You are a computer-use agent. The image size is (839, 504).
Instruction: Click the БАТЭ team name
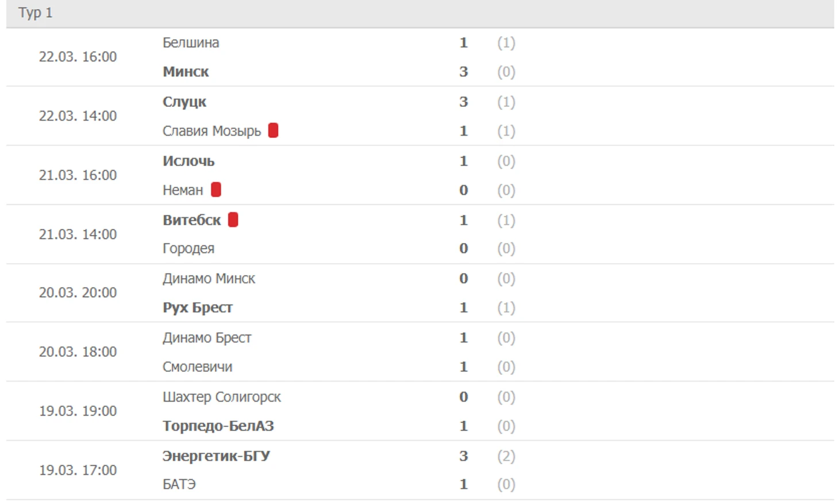179,484
